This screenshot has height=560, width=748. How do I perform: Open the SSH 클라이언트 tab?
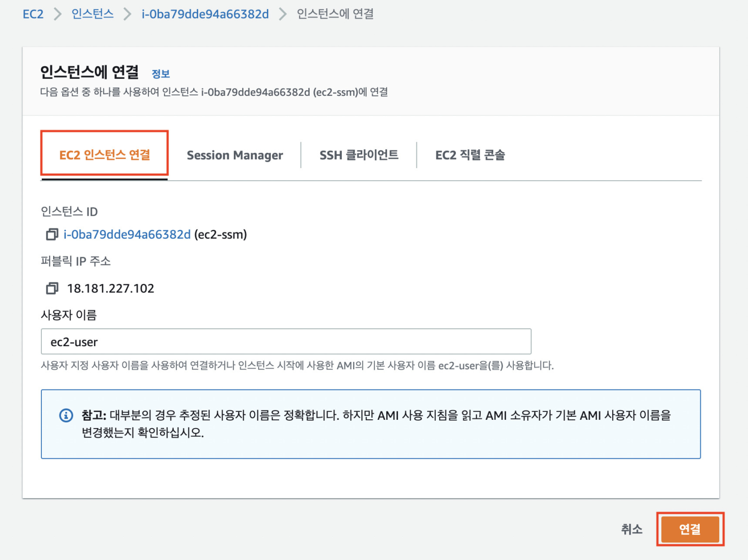(358, 155)
